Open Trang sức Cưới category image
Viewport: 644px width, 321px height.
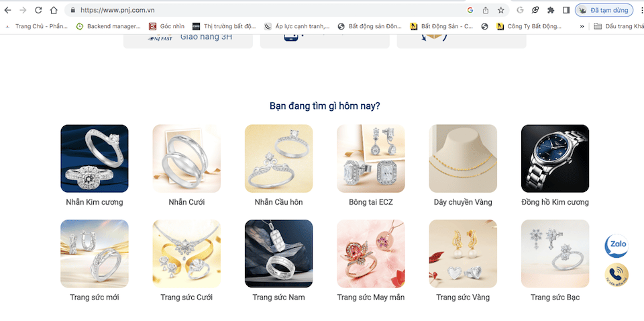[x=186, y=254]
